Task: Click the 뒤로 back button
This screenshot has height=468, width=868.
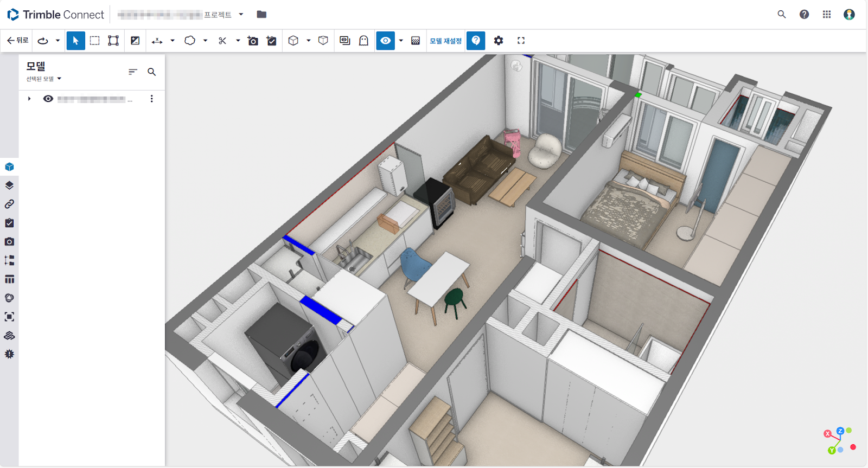Action: (17, 41)
